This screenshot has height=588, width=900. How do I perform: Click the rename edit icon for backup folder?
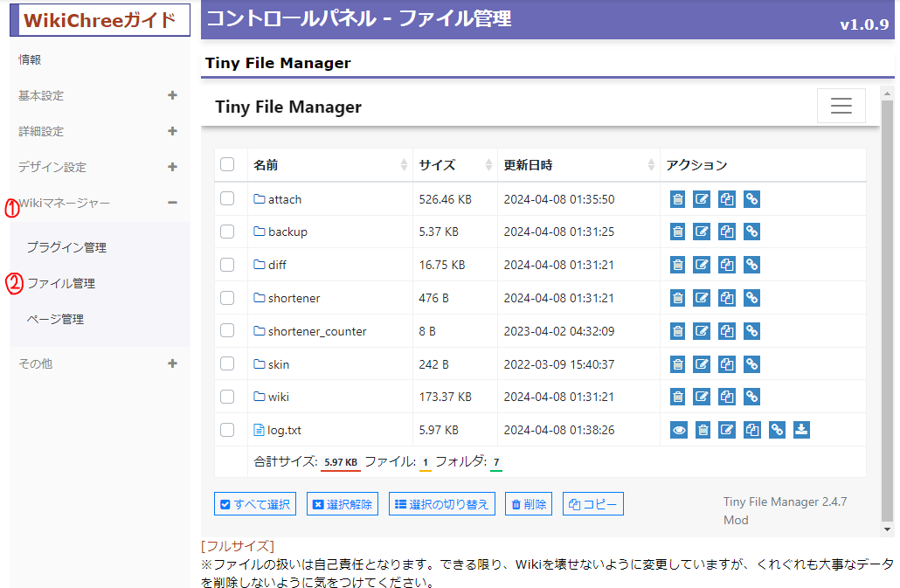pyautogui.click(x=702, y=232)
